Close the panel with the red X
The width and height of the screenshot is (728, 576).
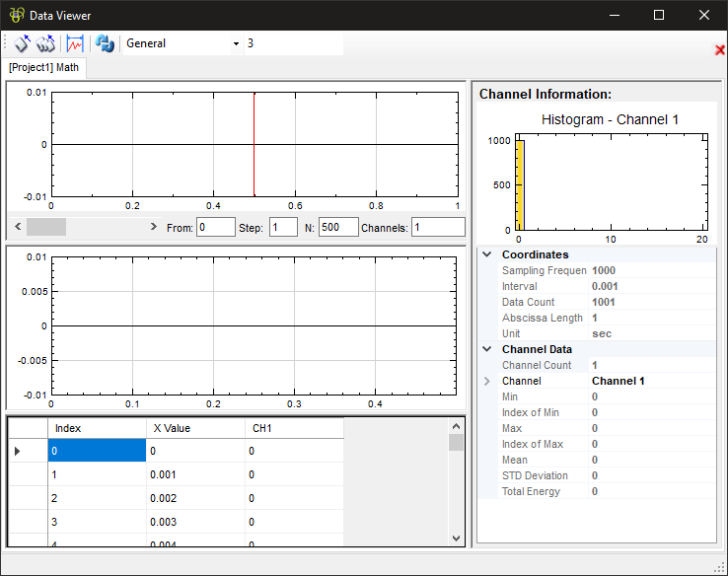pos(719,49)
